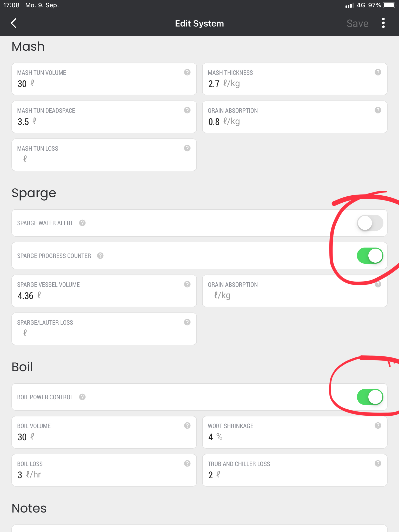Open help icon for Mash Tun Deadspace

point(187,110)
